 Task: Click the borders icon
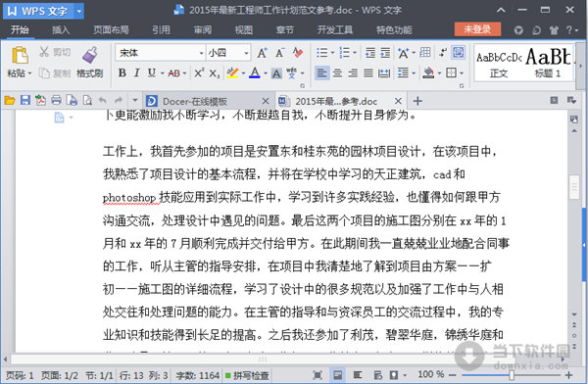pos(451,72)
